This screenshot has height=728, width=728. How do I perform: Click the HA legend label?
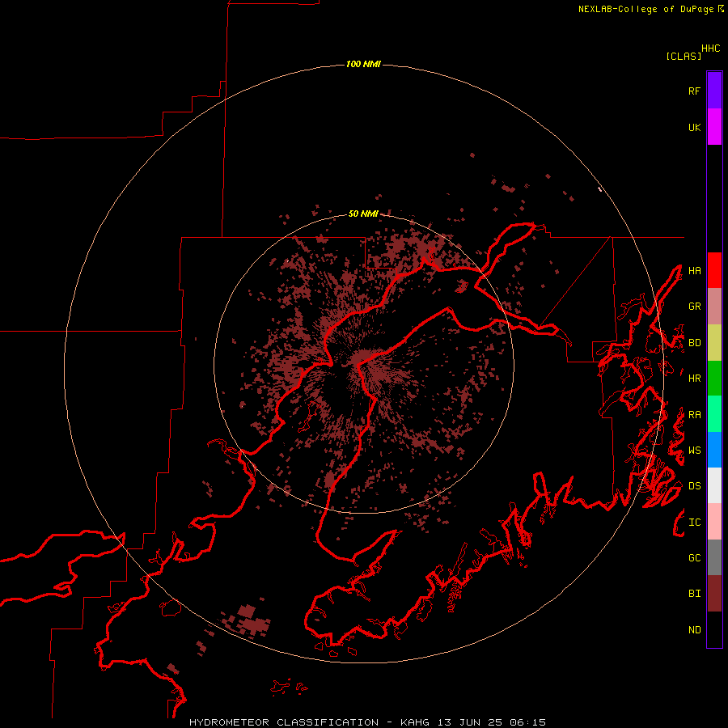click(694, 270)
